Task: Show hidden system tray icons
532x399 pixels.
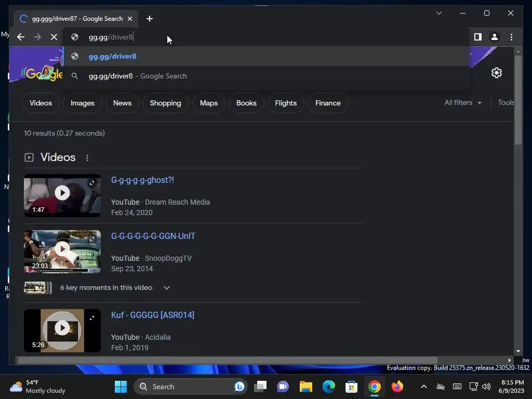Action: [424, 387]
